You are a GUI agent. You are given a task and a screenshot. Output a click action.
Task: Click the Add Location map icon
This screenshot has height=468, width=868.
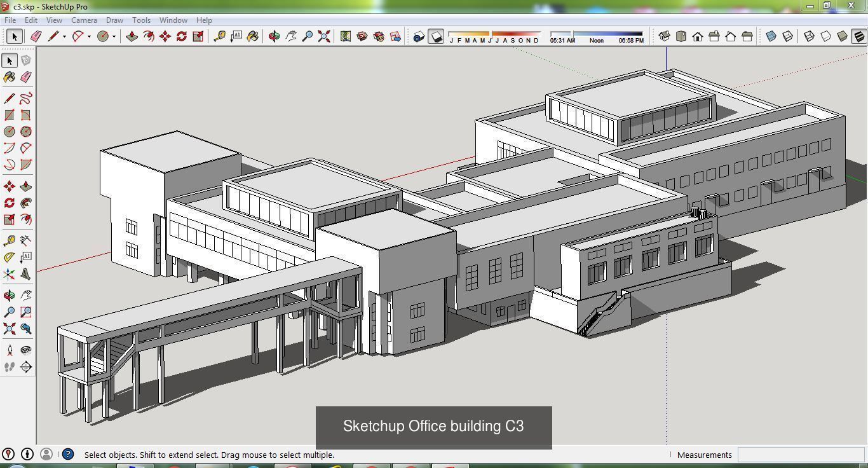click(x=345, y=36)
